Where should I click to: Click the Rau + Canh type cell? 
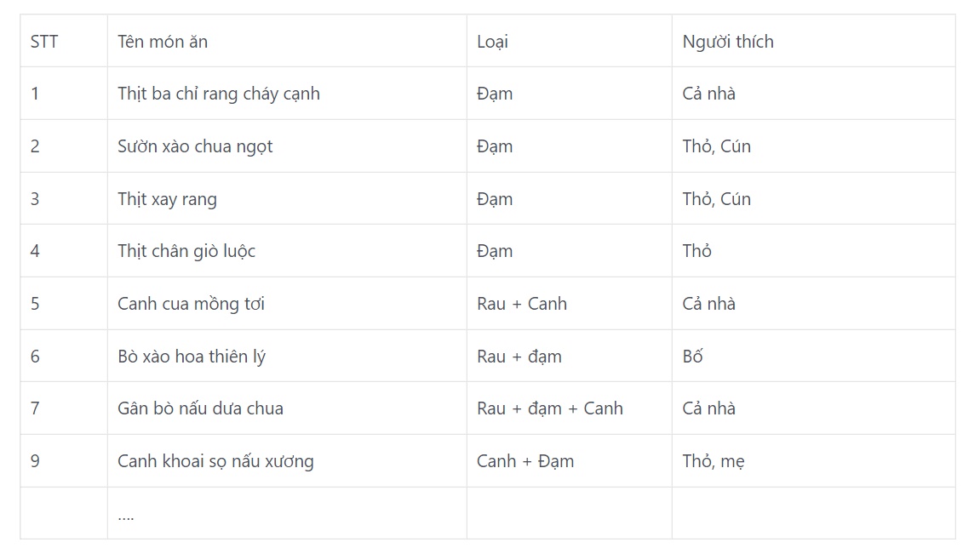click(570, 304)
